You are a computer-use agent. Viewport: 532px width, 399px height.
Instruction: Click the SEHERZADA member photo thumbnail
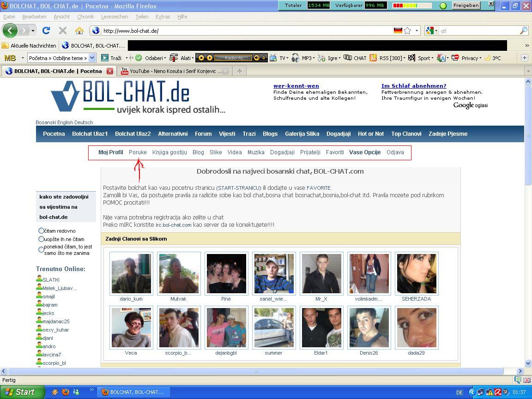coord(416,274)
